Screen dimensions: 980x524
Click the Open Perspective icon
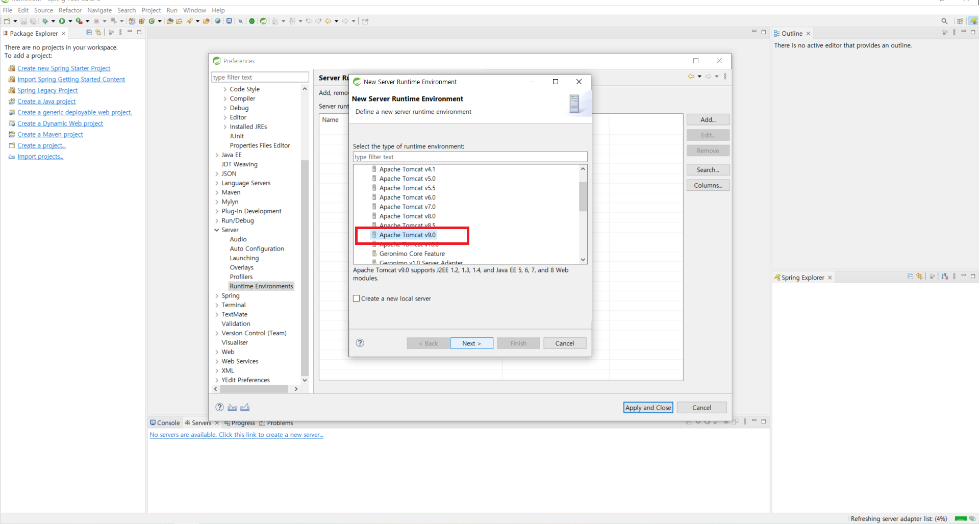pos(960,21)
